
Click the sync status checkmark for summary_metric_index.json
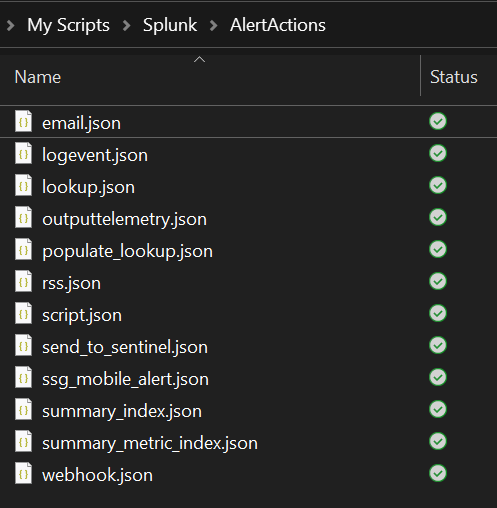point(438,441)
